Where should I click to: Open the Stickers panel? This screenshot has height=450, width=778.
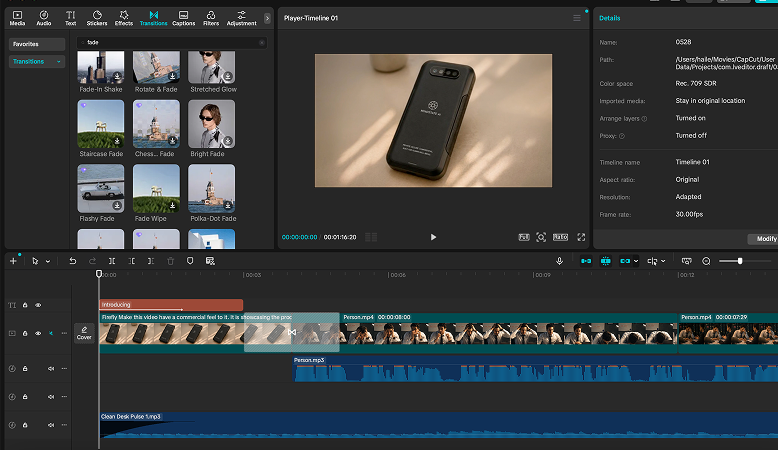(x=97, y=18)
